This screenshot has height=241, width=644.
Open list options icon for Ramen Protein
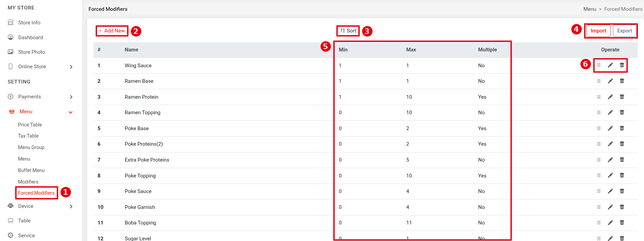599,97
